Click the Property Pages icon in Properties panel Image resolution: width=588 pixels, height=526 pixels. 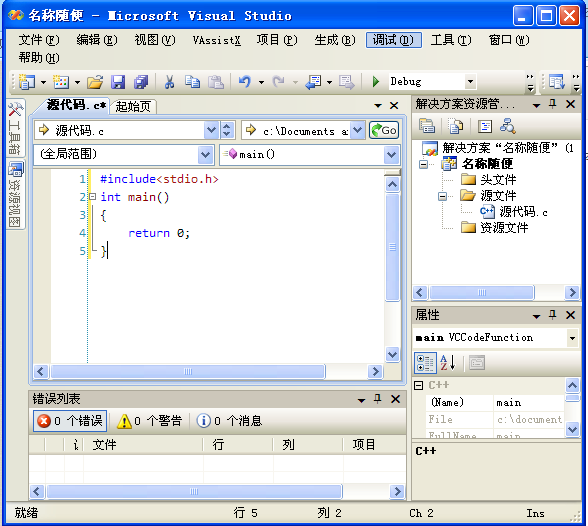(477, 363)
